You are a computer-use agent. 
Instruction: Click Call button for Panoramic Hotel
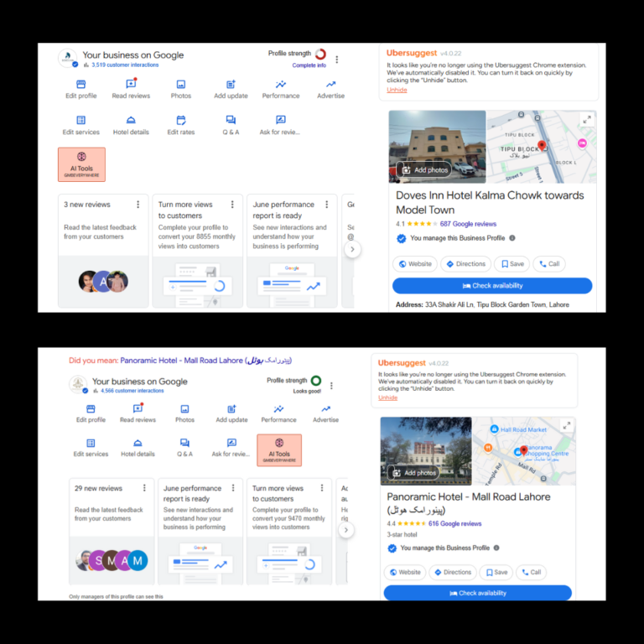(532, 572)
